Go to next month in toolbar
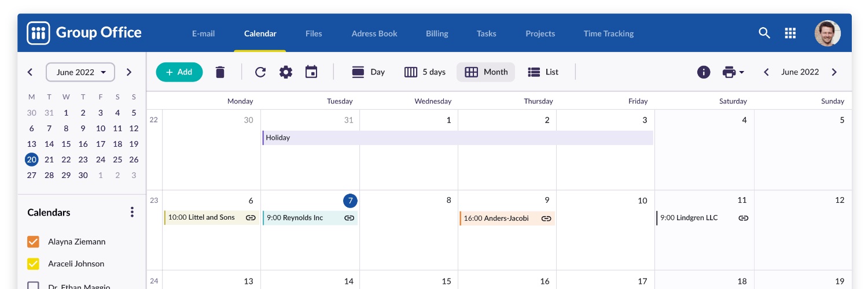 834,72
